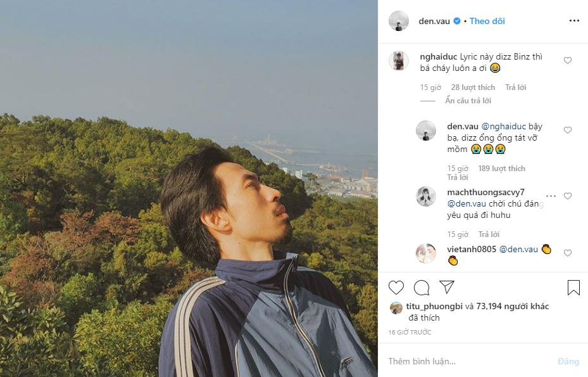Like den.vau's reply comment heart

[x=568, y=131]
